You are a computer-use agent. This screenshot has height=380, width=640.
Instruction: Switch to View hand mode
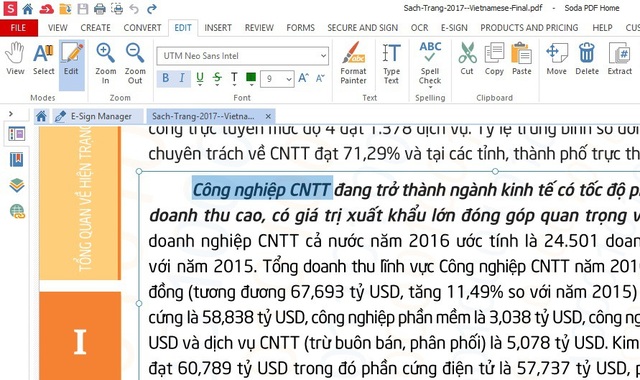click(x=15, y=59)
